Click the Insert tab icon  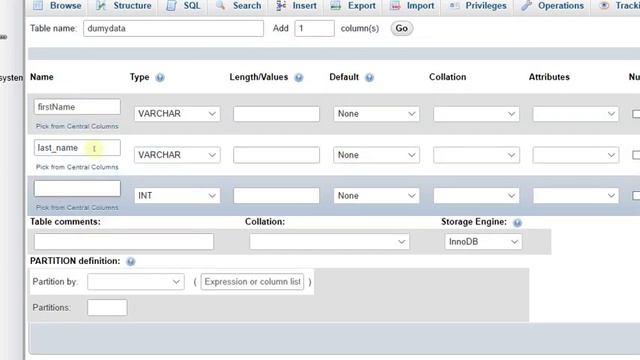(x=281, y=5)
